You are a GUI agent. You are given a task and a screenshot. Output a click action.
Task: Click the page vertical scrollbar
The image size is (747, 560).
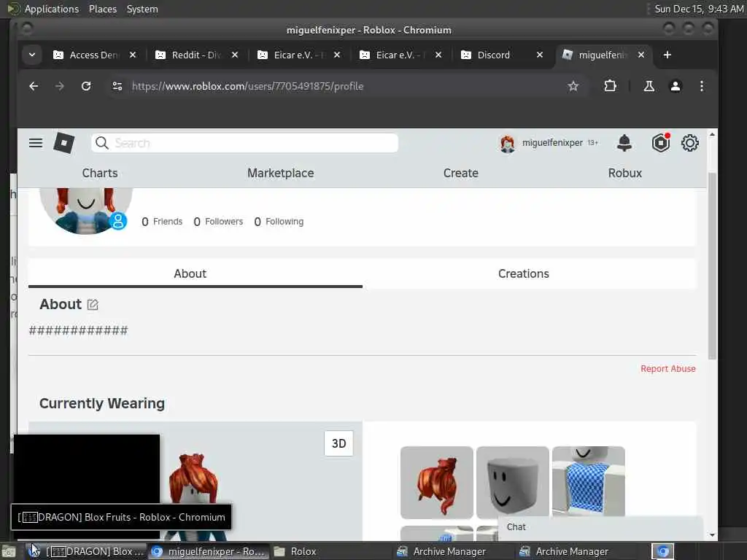712,267
